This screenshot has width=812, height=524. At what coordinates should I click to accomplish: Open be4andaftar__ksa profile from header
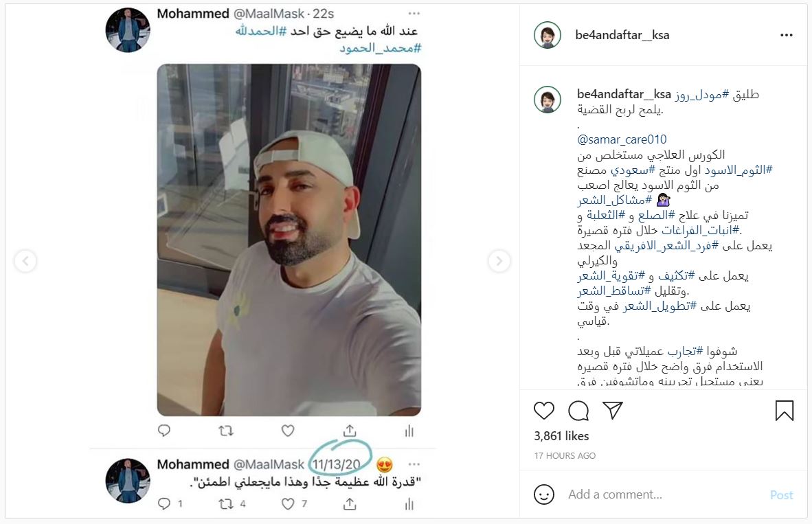622,35
